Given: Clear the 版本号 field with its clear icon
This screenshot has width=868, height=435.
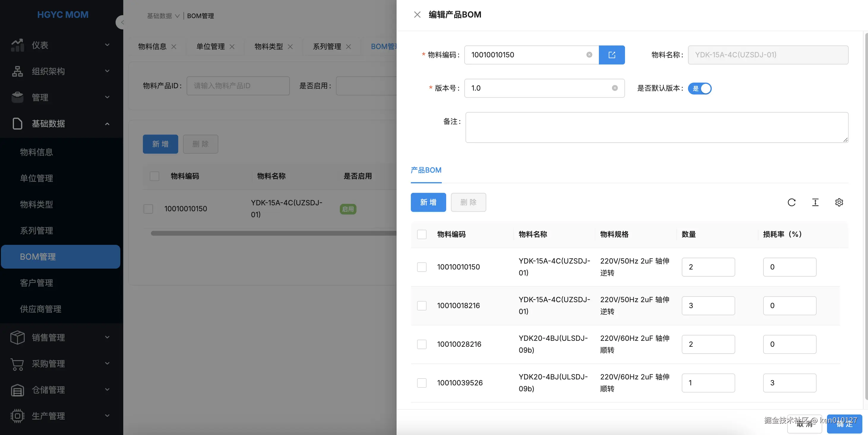Looking at the screenshot, I should (615, 88).
